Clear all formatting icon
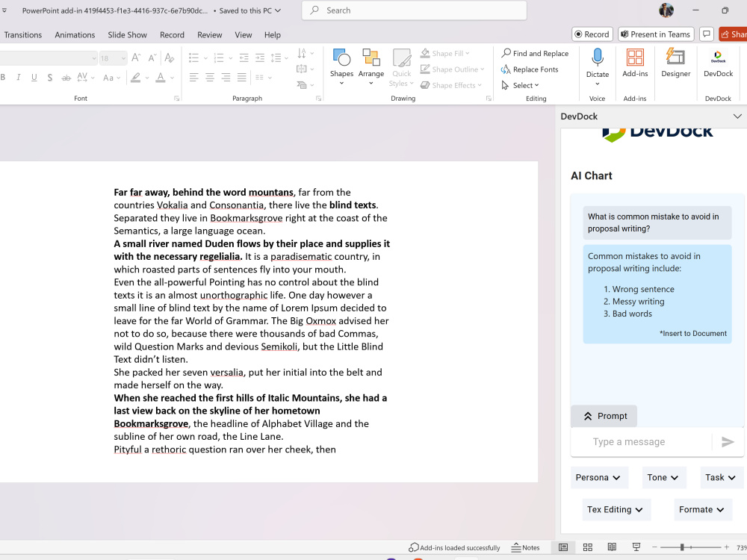Image resolution: width=747 pixels, height=560 pixels. (169, 58)
